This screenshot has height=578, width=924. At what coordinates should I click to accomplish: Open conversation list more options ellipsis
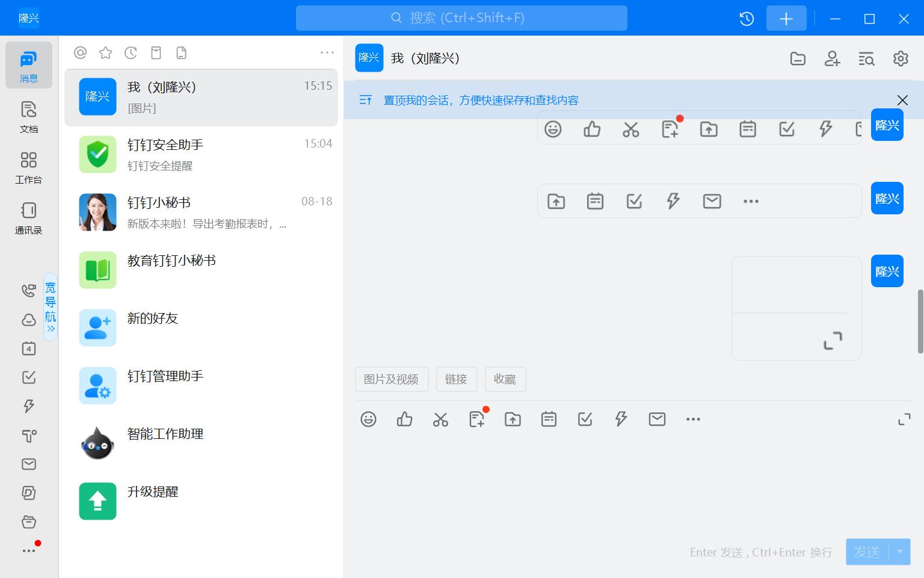(327, 53)
